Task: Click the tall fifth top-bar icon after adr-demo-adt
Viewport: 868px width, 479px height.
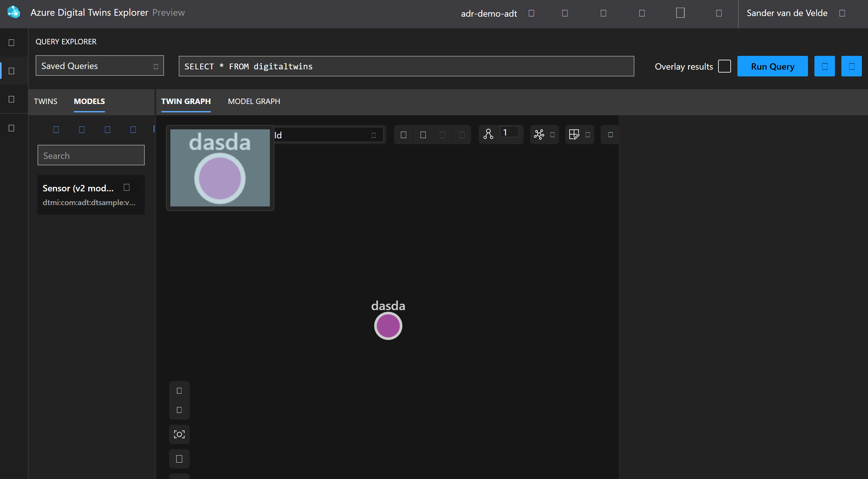Action: [x=680, y=13]
